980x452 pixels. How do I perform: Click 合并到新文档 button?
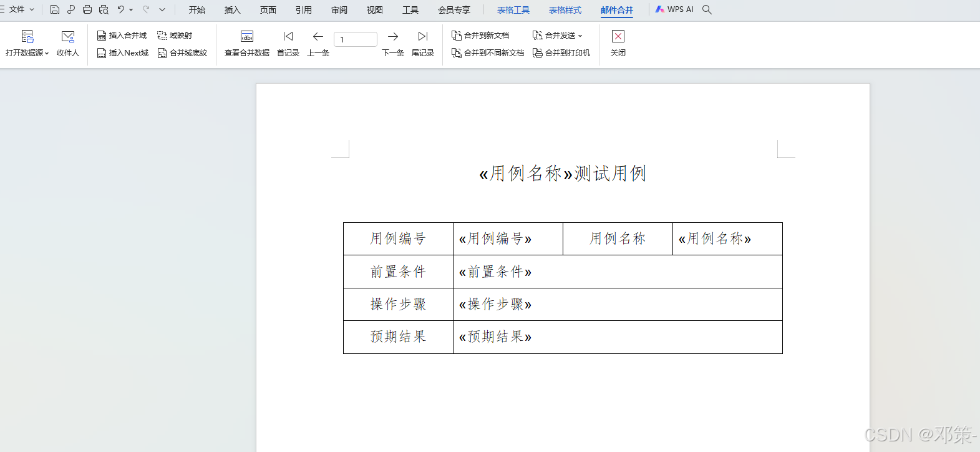481,36
